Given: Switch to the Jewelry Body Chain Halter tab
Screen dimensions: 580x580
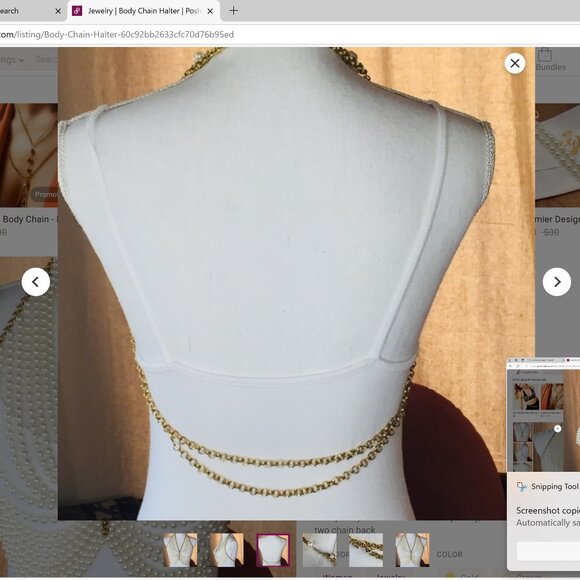Looking at the screenshot, I should tap(144, 11).
